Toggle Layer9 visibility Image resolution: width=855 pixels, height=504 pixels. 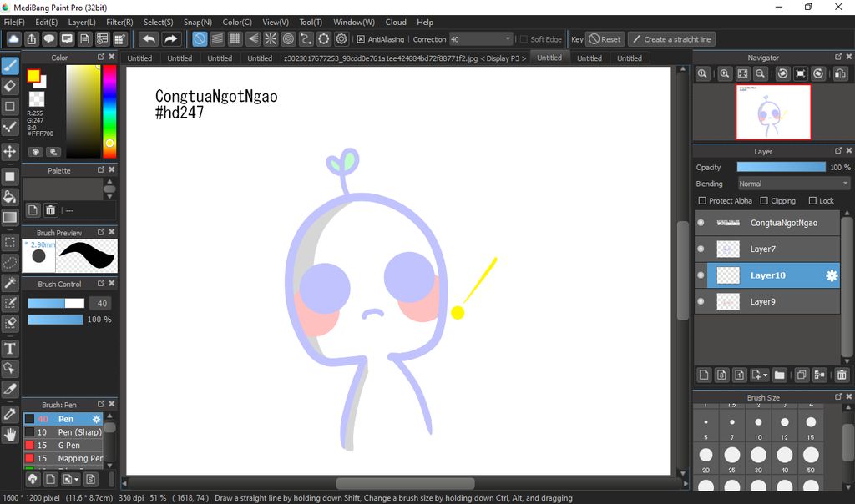(701, 301)
